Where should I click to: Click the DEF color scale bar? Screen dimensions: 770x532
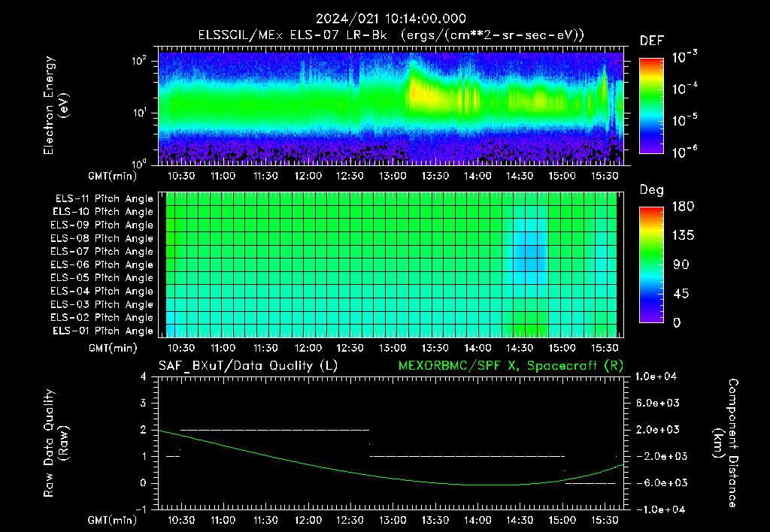651,106
